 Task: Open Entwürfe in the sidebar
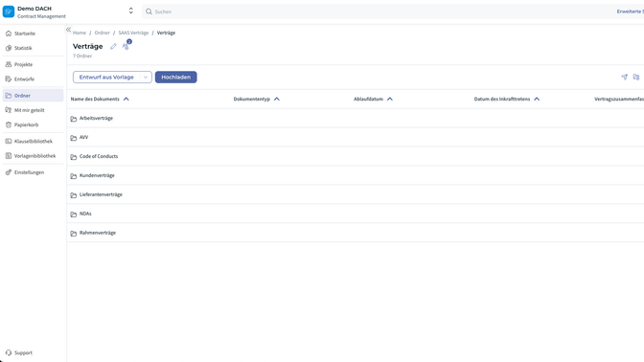pos(33,79)
